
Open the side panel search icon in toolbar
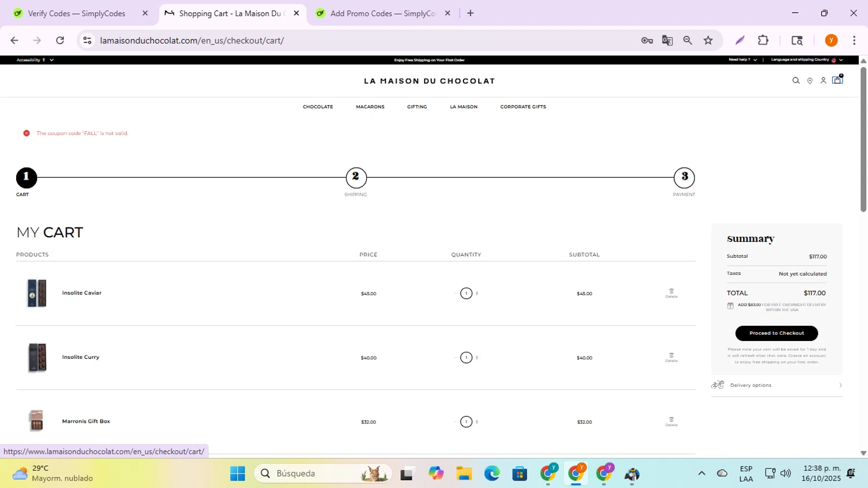pos(797,40)
